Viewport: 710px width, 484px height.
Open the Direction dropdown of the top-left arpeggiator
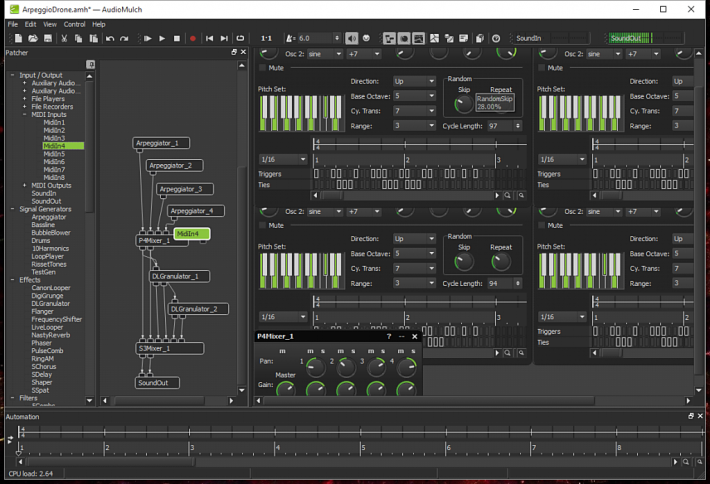point(414,81)
